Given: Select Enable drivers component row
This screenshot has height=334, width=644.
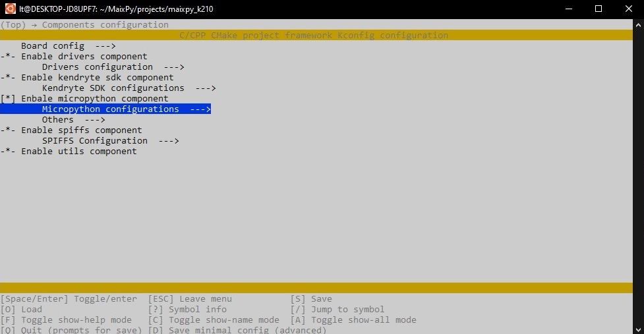Looking at the screenshot, I should click(x=74, y=57).
